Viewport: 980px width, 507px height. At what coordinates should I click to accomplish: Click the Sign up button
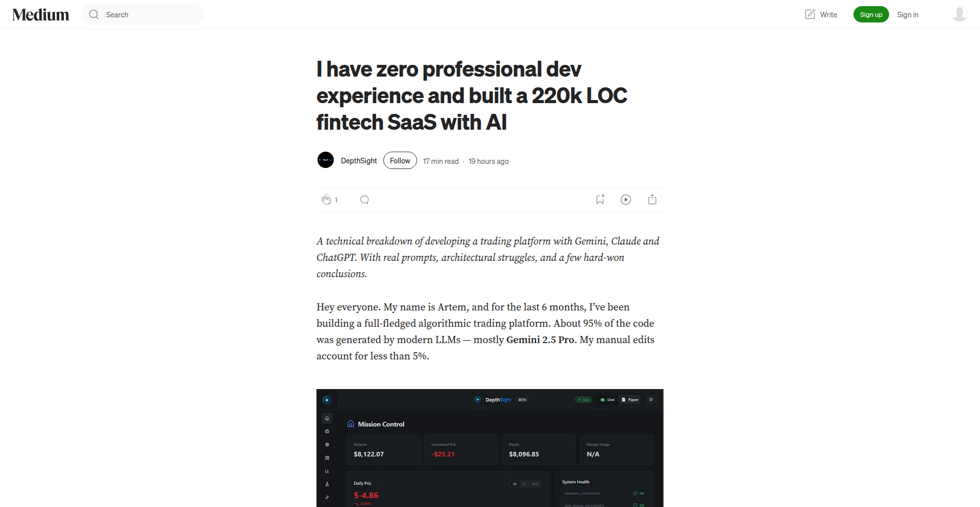coord(871,14)
